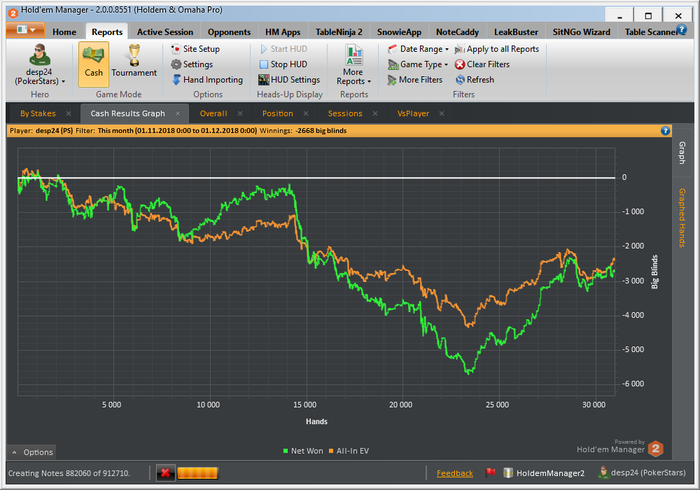Expand the More Reports menu

[354, 65]
